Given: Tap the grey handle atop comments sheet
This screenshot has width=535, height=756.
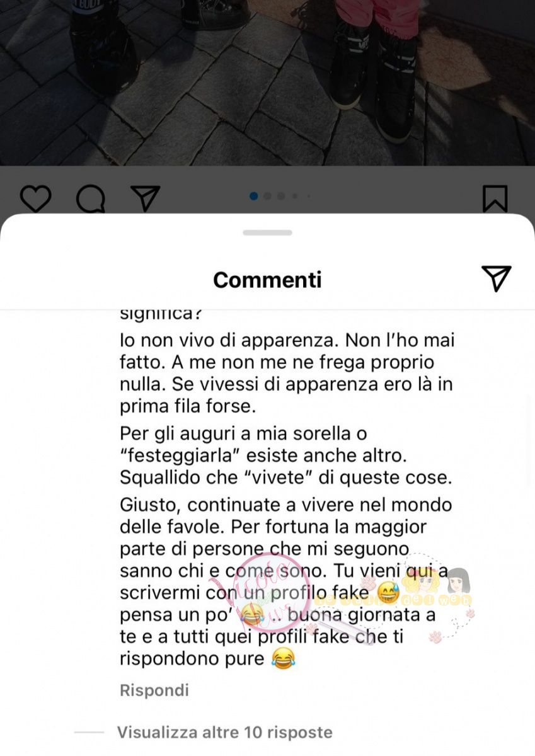Looking at the screenshot, I should tap(267, 232).
